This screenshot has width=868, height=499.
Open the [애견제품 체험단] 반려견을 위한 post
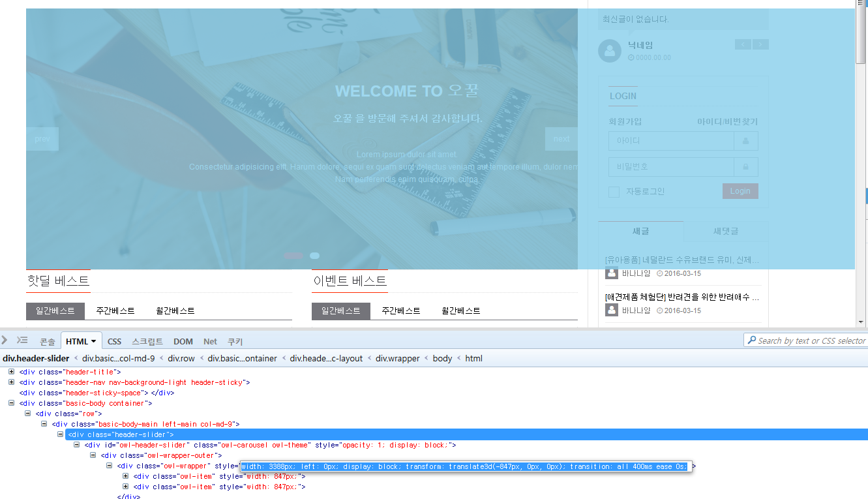pyautogui.click(x=682, y=297)
